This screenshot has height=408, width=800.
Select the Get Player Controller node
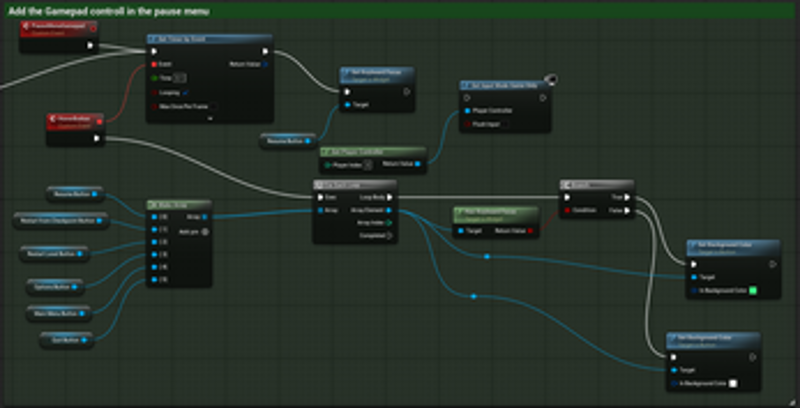(x=372, y=153)
